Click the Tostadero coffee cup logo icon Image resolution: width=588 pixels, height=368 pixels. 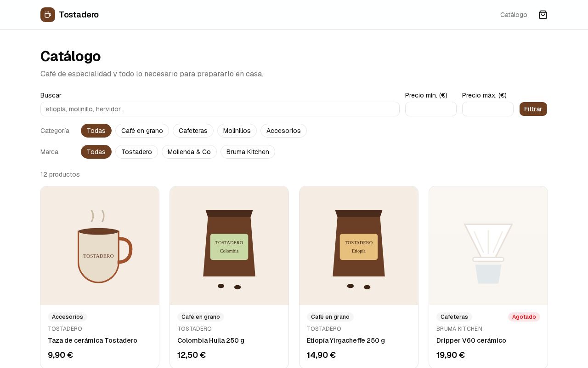pyautogui.click(x=48, y=15)
